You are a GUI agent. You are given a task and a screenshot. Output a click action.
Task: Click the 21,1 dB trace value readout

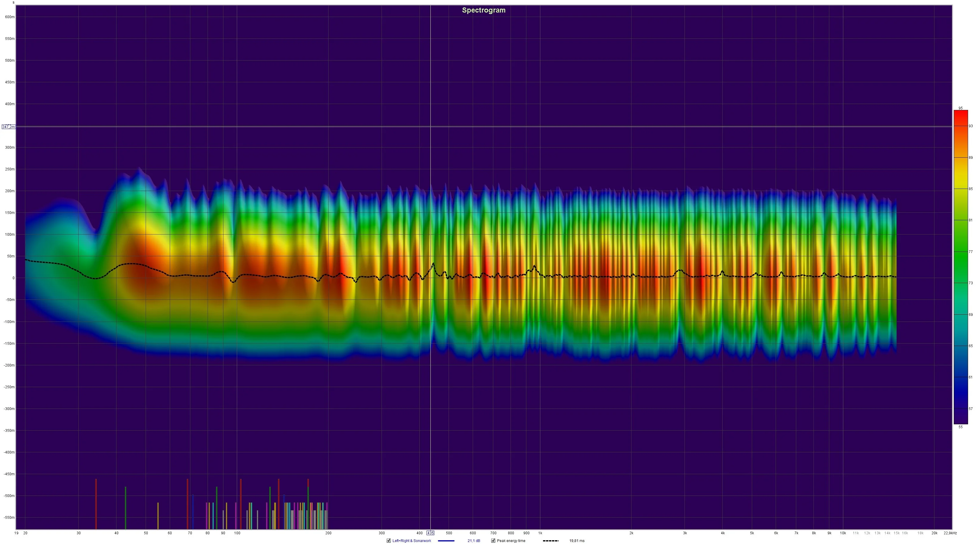coord(474,541)
